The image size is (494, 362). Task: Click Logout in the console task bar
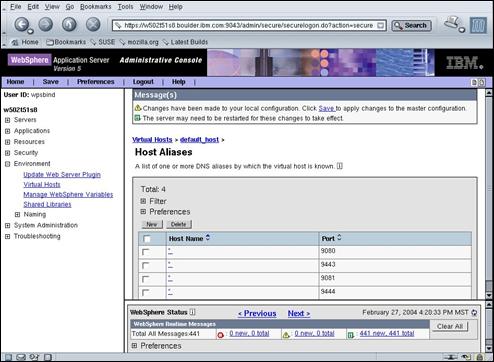[143, 82]
